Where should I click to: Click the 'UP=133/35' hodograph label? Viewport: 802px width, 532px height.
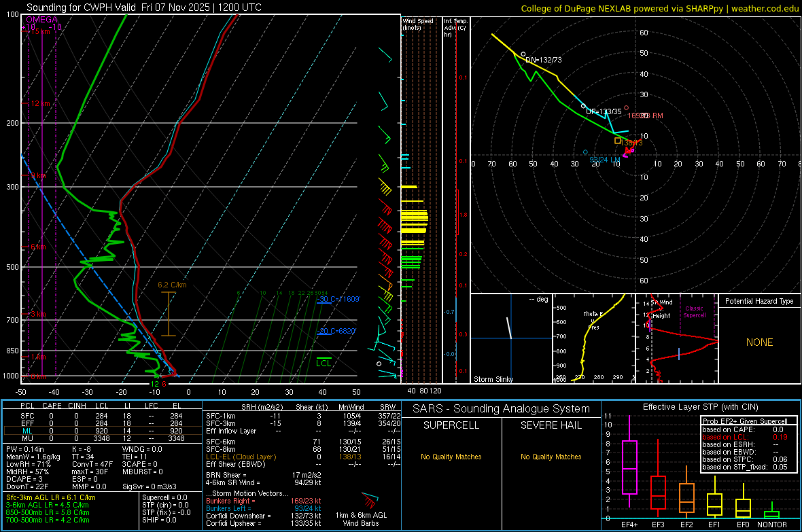click(604, 111)
